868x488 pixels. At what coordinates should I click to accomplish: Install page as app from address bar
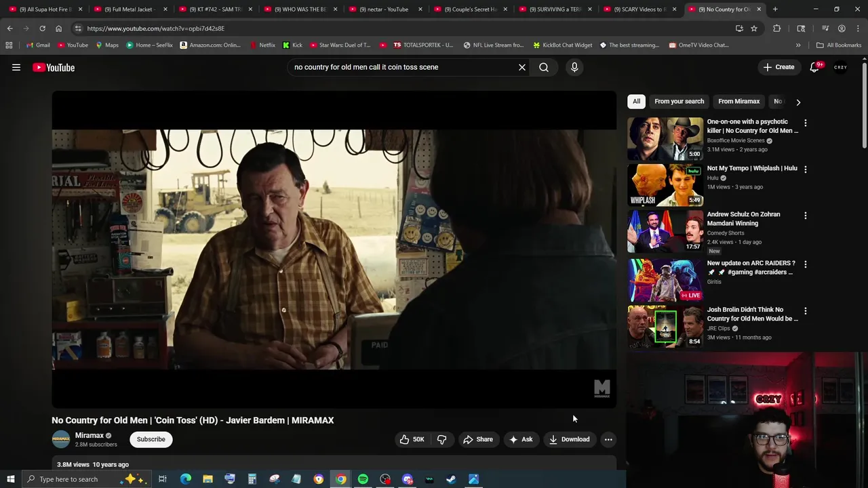click(739, 28)
